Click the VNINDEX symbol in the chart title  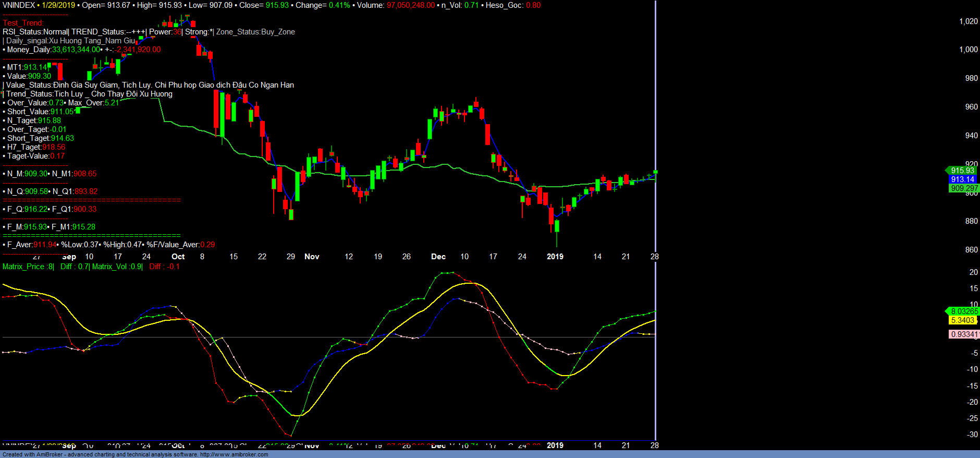click(19, 5)
